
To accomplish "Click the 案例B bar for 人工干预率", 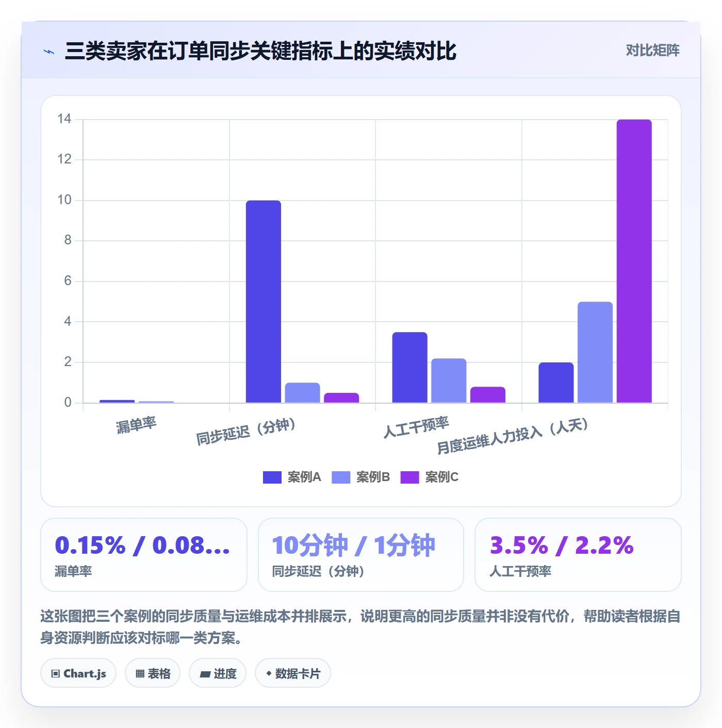I will tap(449, 380).
